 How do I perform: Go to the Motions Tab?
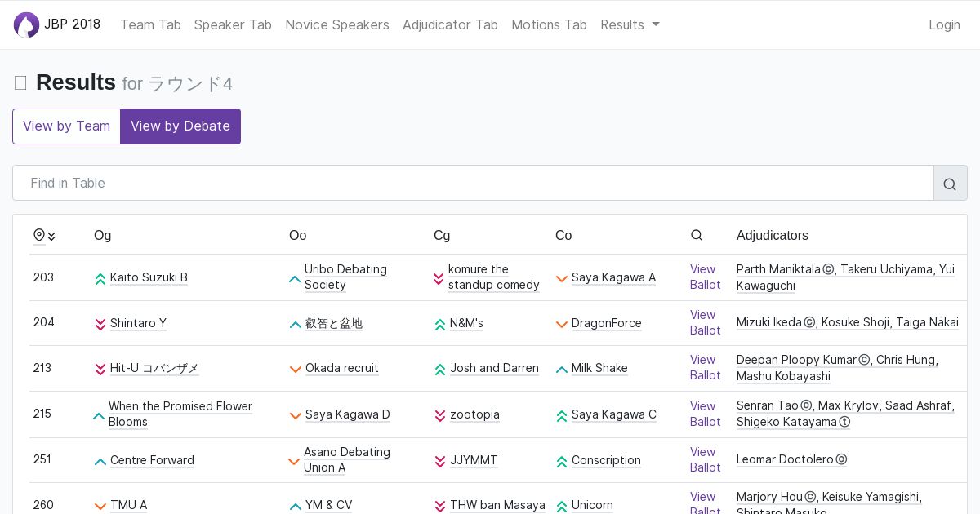point(549,25)
